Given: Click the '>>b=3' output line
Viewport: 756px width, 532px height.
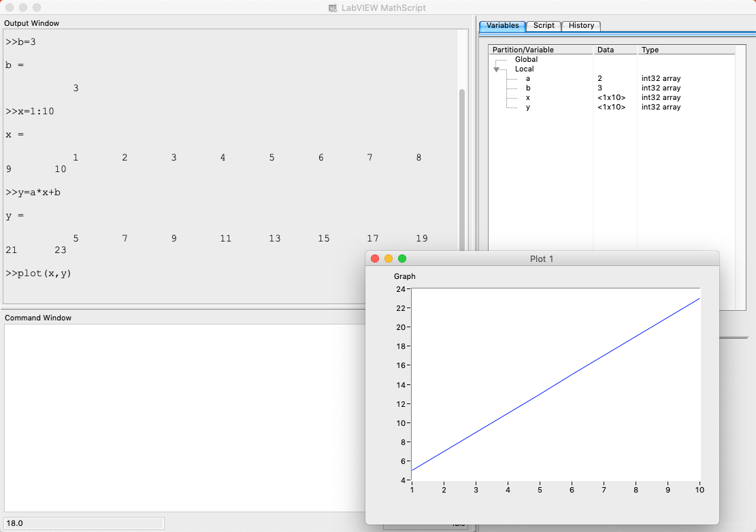Looking at the screenshot, I should (20, 42).
